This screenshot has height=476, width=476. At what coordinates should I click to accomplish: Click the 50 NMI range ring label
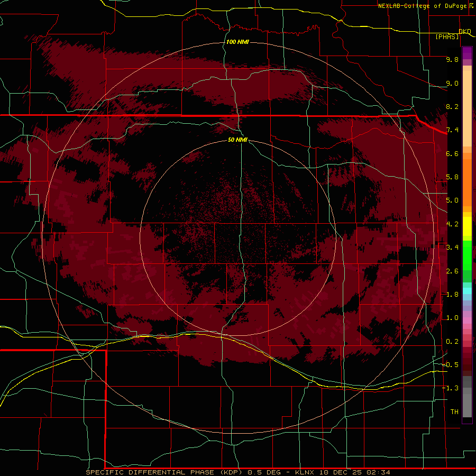237,140
